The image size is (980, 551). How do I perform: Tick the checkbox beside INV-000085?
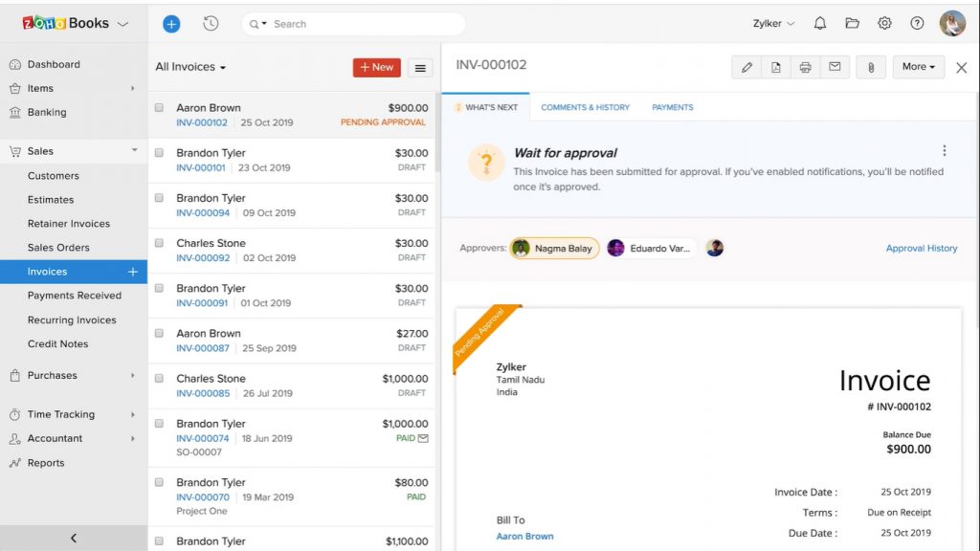coord(159,378)
